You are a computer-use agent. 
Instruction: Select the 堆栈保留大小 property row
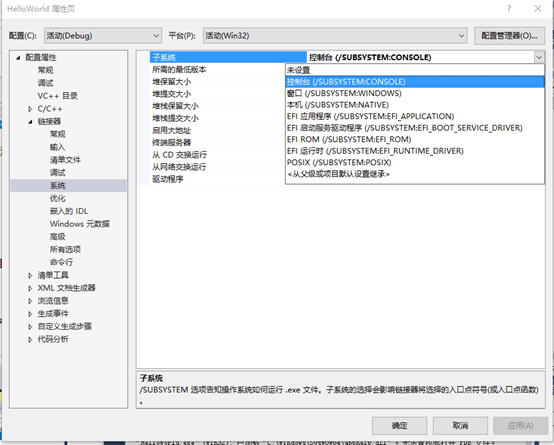point(217,106)
